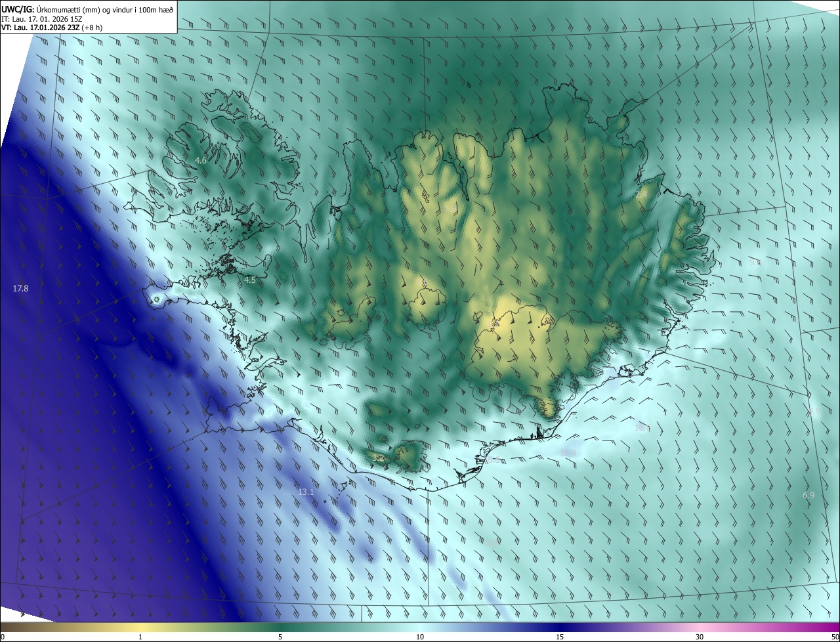Click the 10.5 value label near the coast
Screen dimensions: 840x642
pyautogui.click(x=492, y=460)
